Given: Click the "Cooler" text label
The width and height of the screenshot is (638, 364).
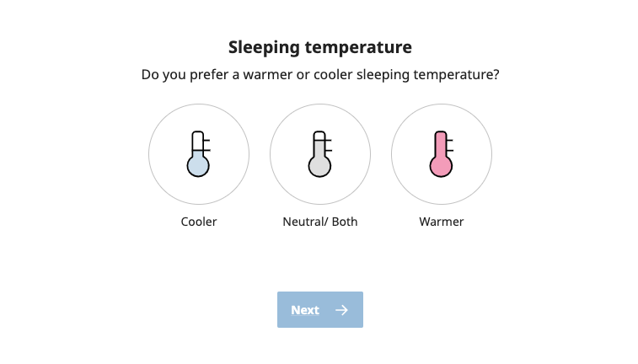Looking at the screenshot, I should coord(199,222).
